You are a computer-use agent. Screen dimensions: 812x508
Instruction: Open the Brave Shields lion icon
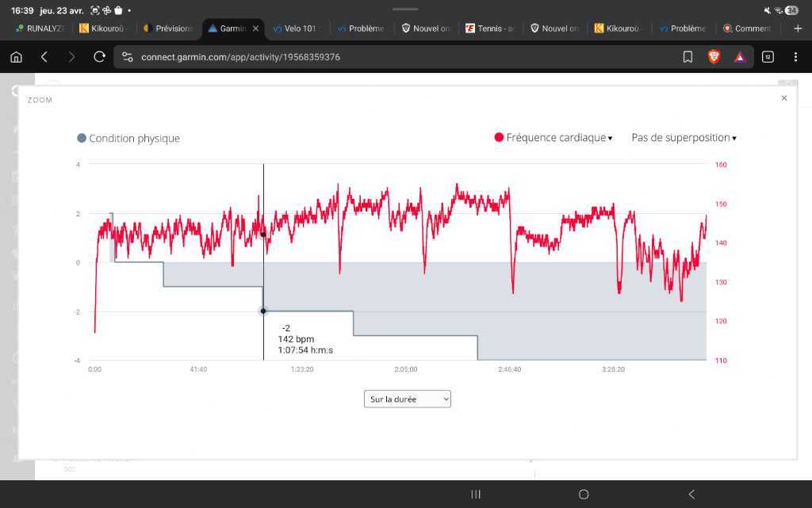pos(714,57)
